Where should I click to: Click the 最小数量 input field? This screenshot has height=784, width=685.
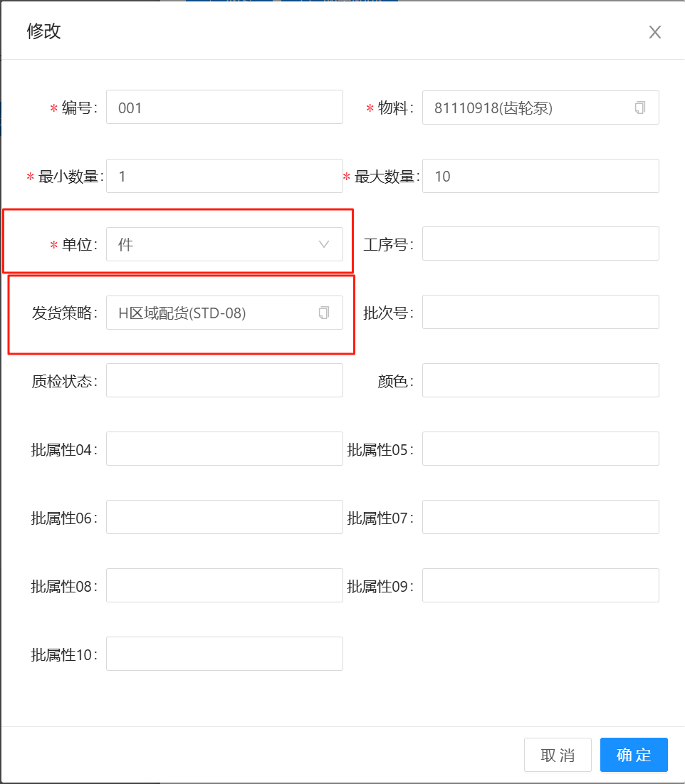pos(224,176)
